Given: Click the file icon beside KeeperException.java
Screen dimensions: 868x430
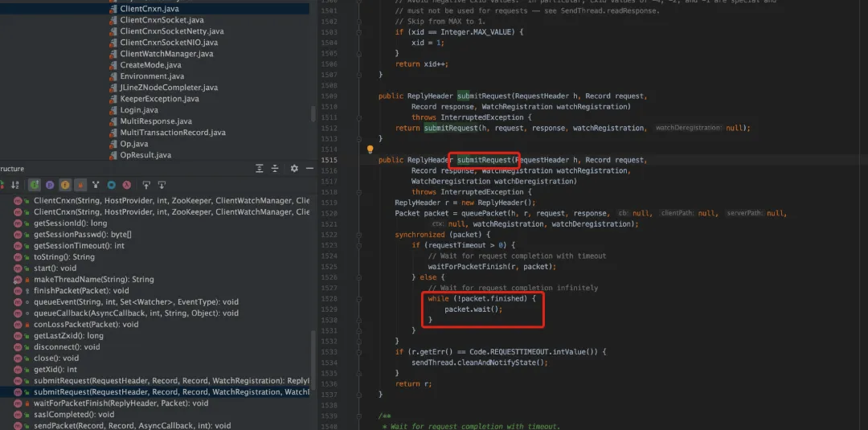Looking at the screenshot, I should [113, 99].
